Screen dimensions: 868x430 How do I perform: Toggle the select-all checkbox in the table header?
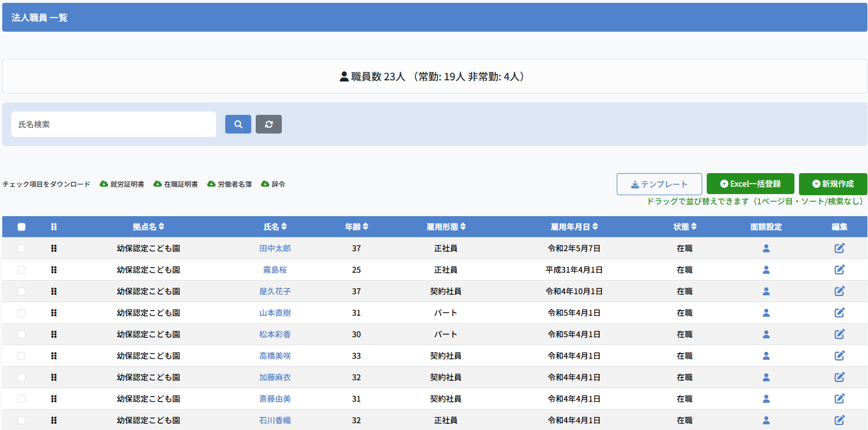click(21, 226)
